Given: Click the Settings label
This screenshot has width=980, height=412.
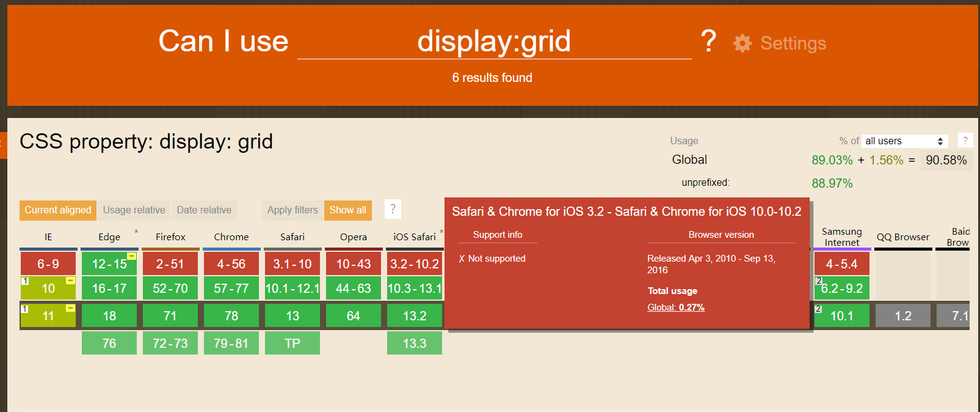Looking at the screenshot, I should (x=793, y=43).
